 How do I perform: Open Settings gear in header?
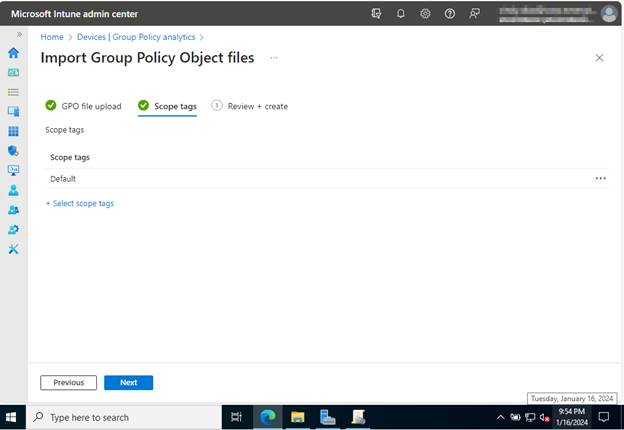click(425, 14)
